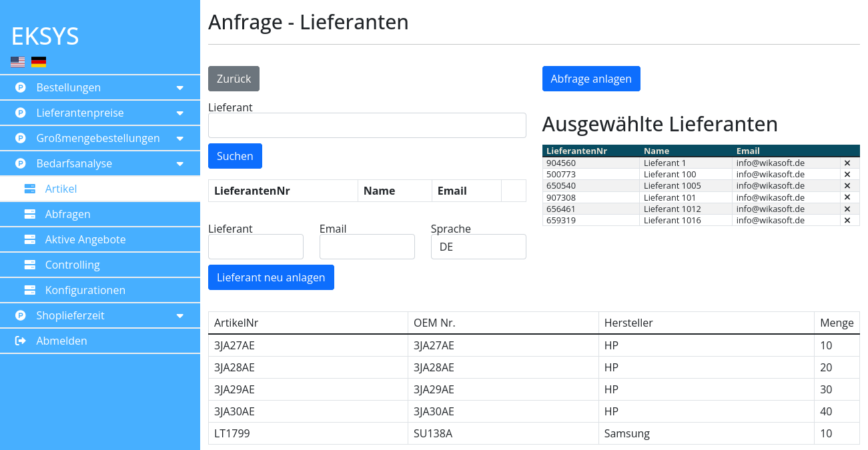Click the Controlling sidebar icon
This screenshot has width=868, height=450.
(29, 265)
